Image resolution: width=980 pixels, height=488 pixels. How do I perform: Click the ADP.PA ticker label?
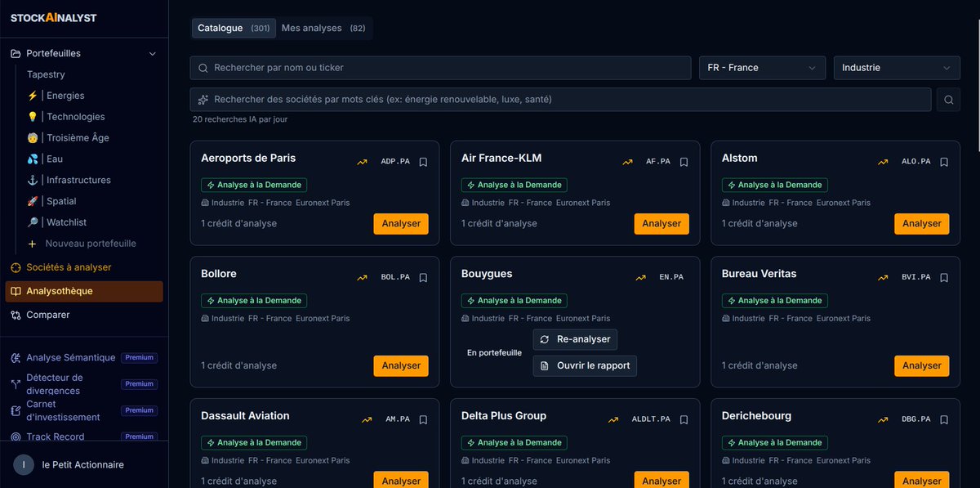[x=395, y=162]
